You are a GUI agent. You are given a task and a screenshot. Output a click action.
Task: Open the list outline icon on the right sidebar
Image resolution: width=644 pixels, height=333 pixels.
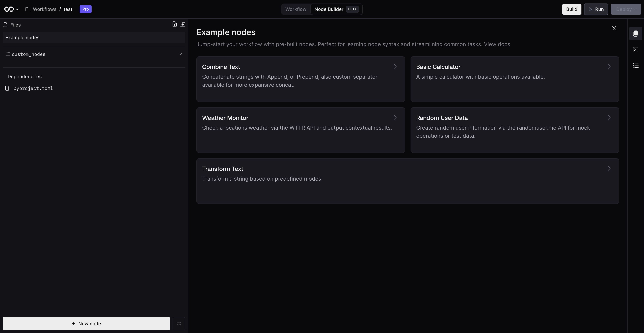(x=635, y=66)
